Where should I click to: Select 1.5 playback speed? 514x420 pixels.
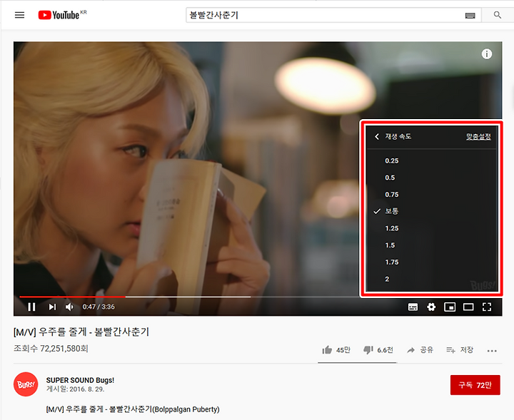click(432, 245)
